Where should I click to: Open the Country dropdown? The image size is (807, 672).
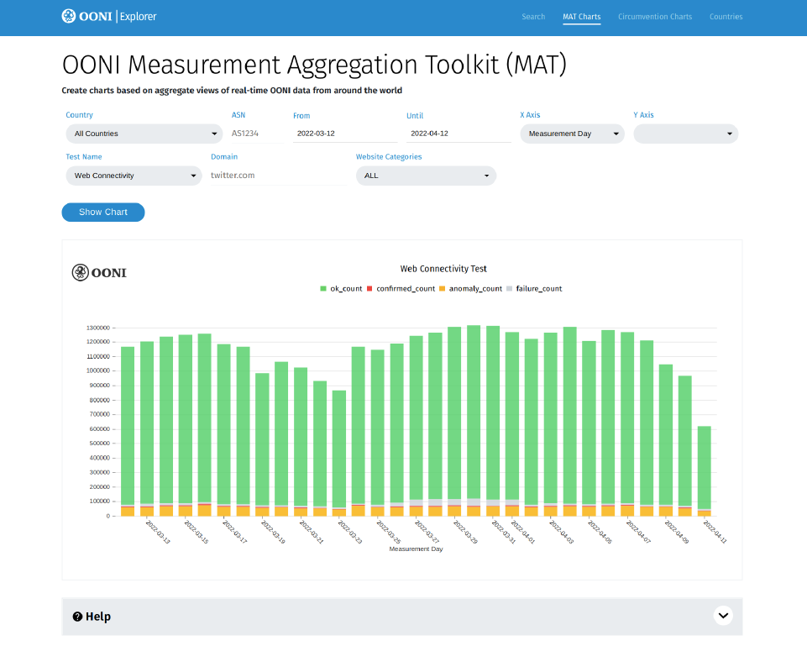click(x=144, y=134)
